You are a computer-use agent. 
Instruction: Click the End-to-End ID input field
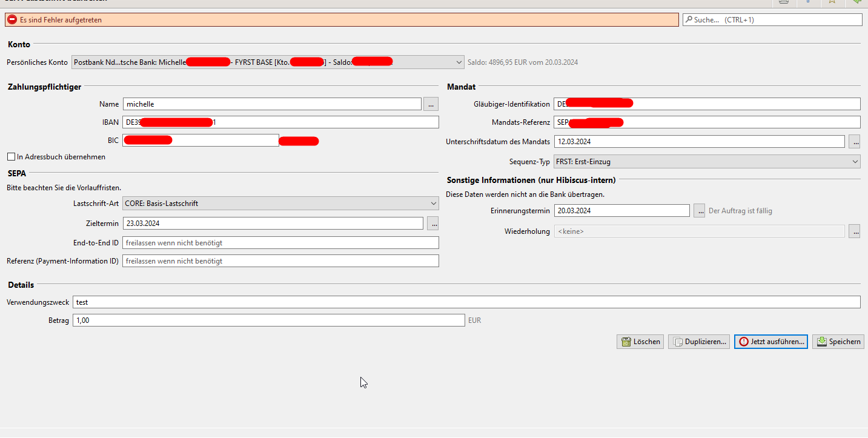tap(280, 243)
